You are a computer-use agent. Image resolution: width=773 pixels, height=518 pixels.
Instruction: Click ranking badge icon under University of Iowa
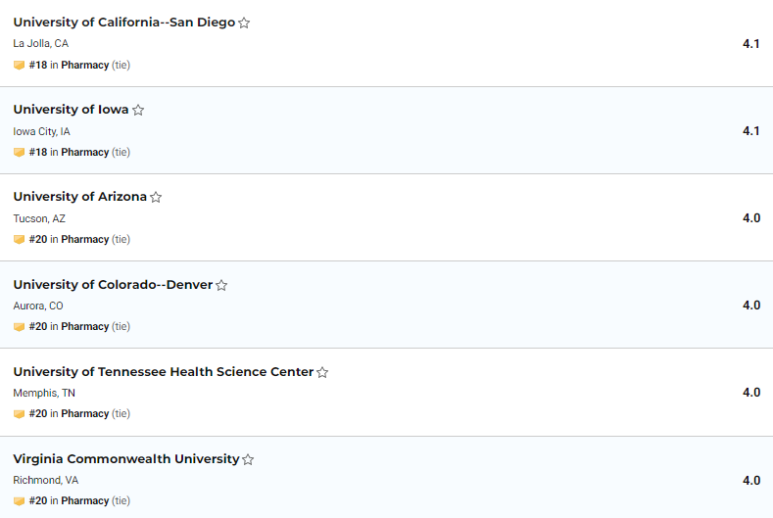[x=19, y=152]
